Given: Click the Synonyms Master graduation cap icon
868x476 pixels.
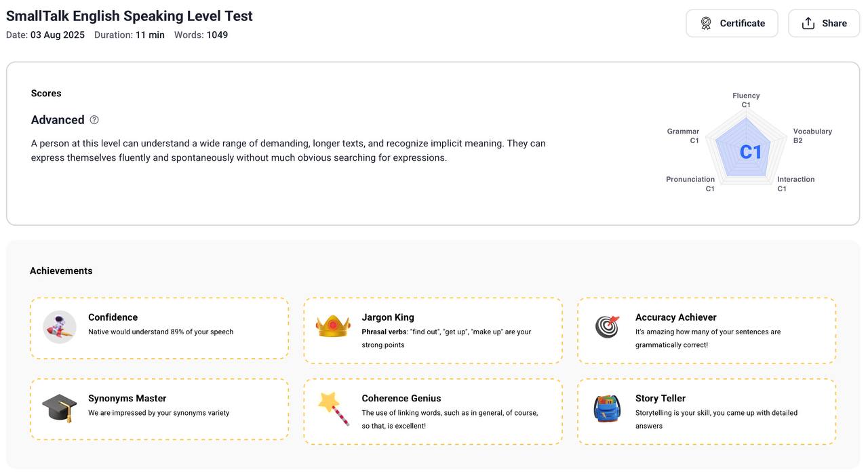Looking at the screenshot, I should pyautogui.click(x=60, y=408).
